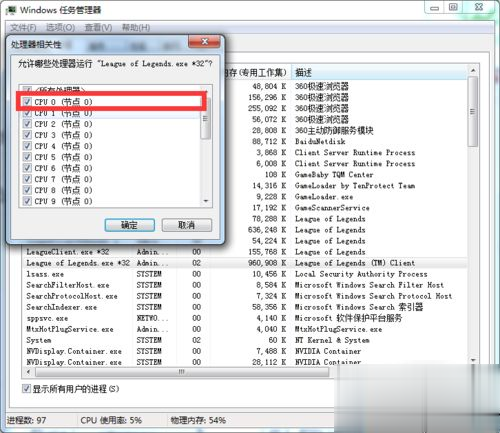Toggle the CPU 4 (节点 0) checkbox

point(27,146)
